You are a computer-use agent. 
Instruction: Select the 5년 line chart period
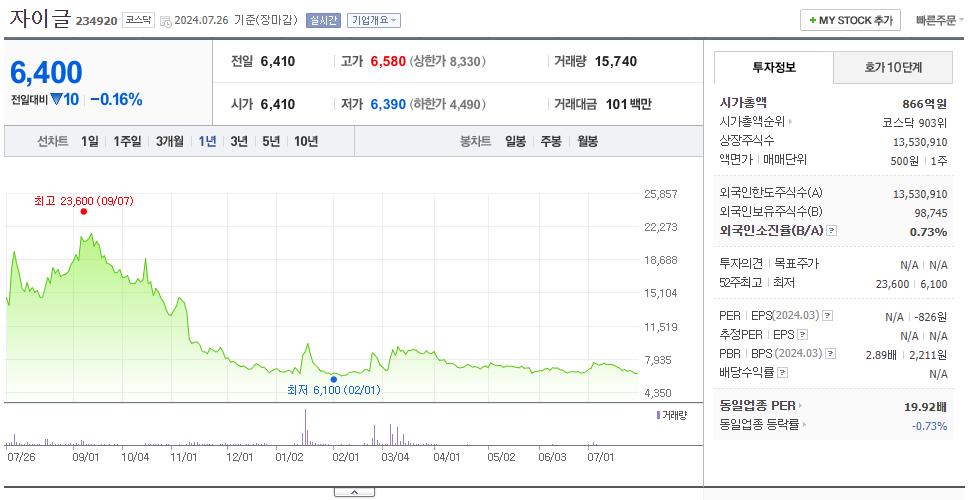coord(271,141)
